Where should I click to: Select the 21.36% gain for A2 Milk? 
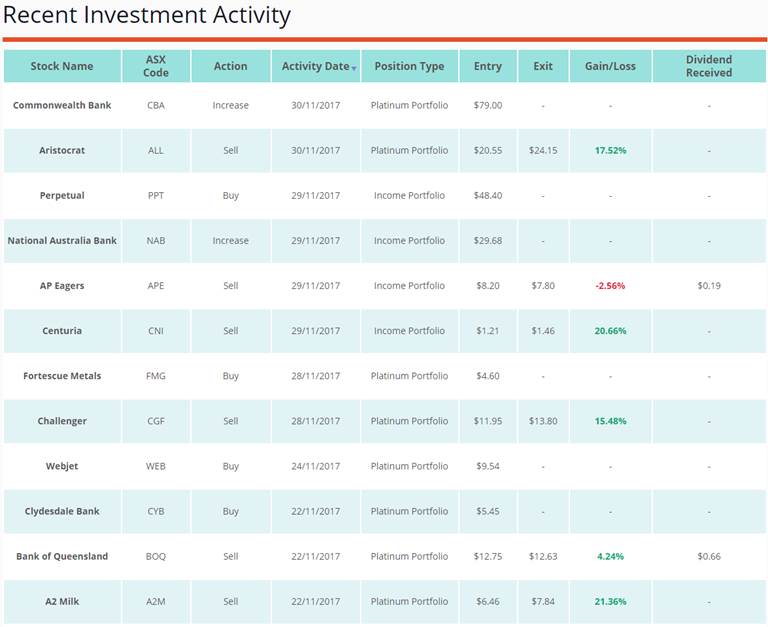coord(610,601)
